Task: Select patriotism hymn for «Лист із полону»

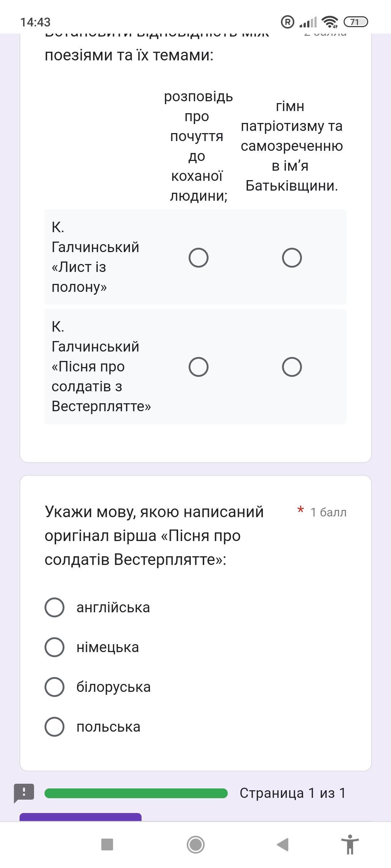Action: click(292, 258)
